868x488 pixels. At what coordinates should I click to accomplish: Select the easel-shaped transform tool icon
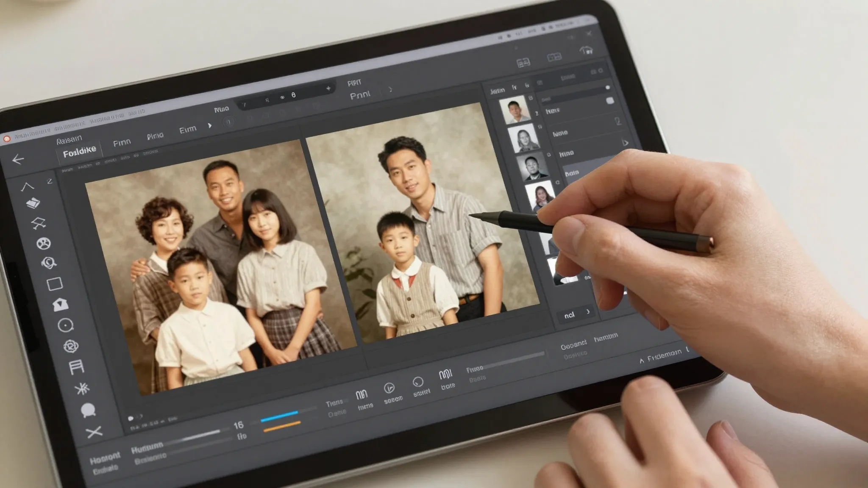point(39,223)
